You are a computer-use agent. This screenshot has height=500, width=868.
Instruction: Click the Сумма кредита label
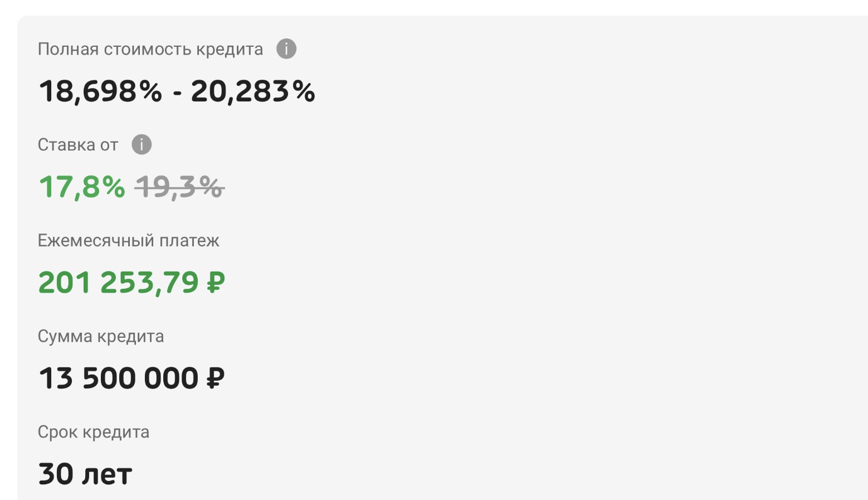click(101, 337)
